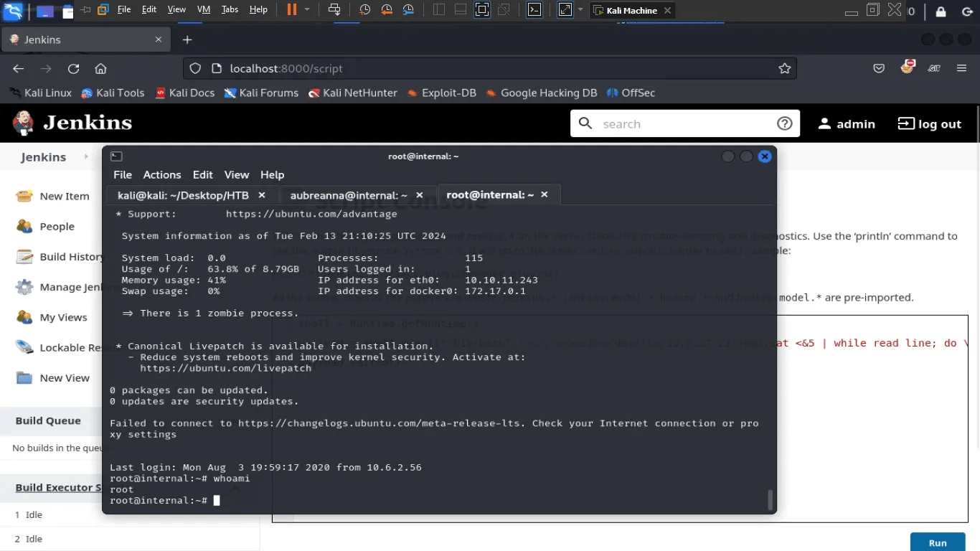Click the lock screen icon in top panel
The image size is (980, 551).
(941, 11)
